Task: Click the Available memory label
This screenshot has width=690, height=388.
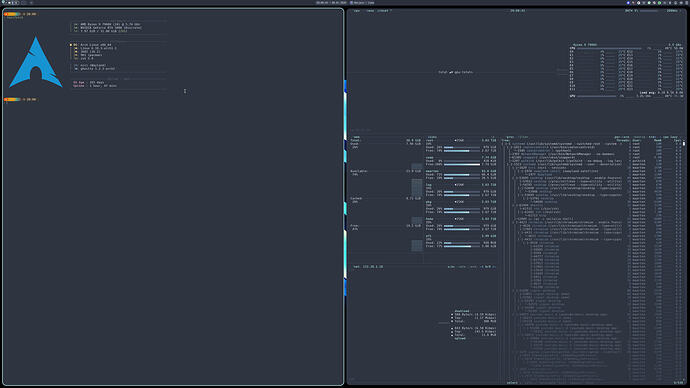Action: coord(359,171)
